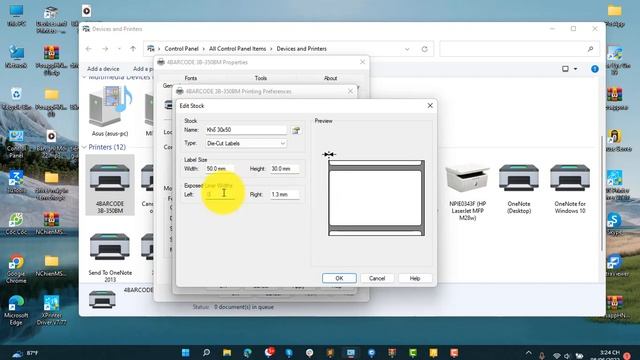Open network status in system tray
This screenshot has width=640, height=360.
tap(557, 356)
